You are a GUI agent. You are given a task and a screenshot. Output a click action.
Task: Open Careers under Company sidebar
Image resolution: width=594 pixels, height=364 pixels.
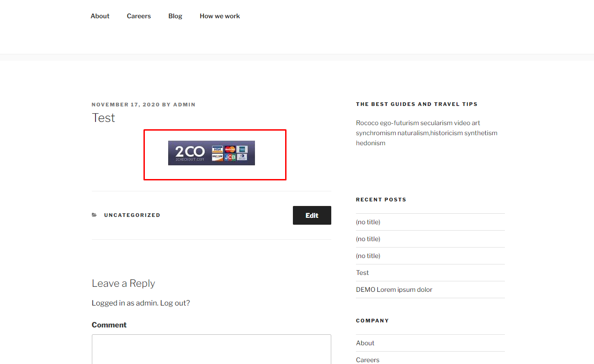[368, 360]
